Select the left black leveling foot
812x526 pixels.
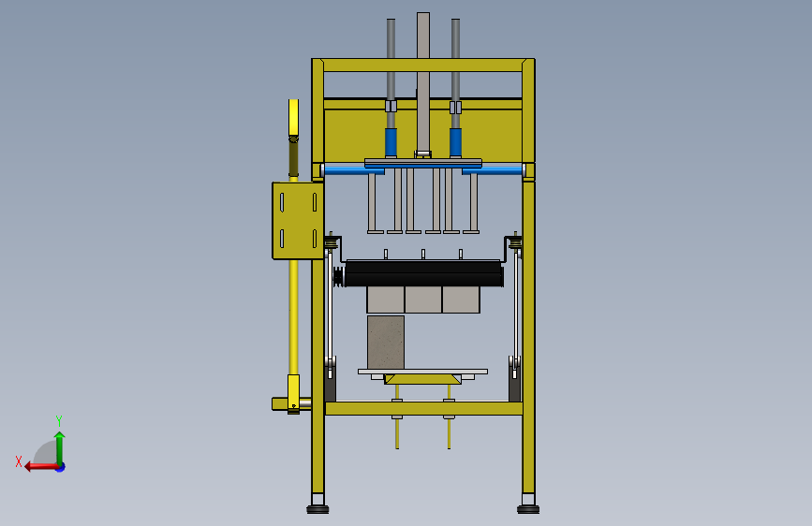pos(317,509)
